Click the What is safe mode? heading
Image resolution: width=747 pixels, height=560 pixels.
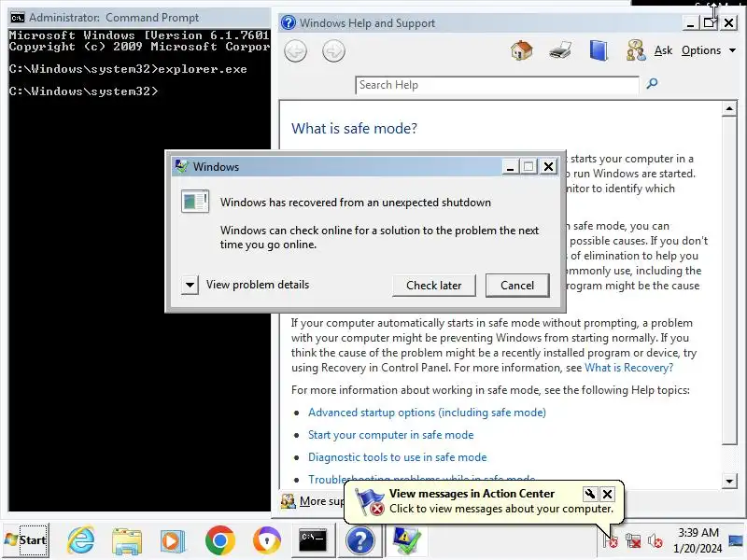click(x=354, y=128)
